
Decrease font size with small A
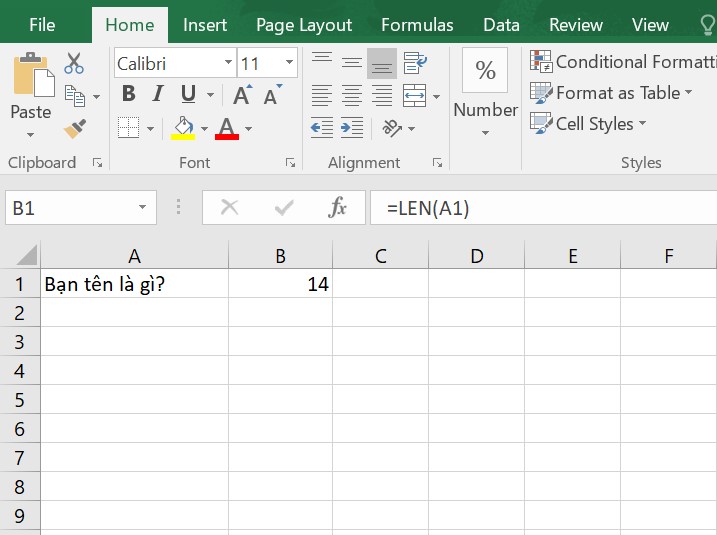(273, 94)
